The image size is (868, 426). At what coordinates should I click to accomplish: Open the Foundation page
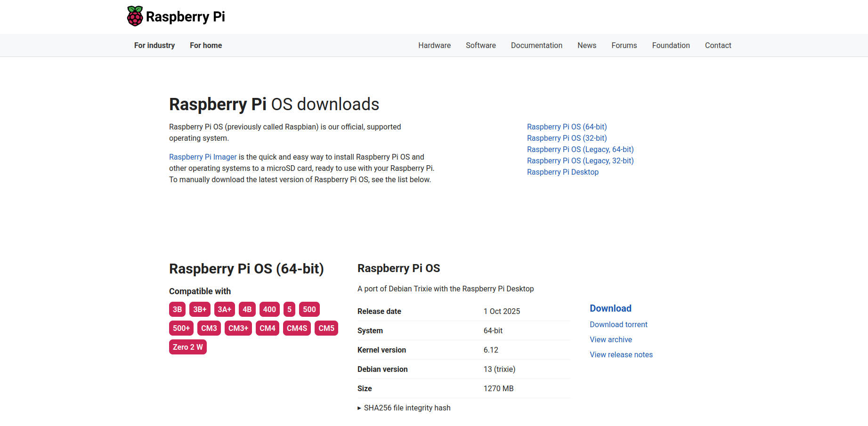tap(671, 45)
